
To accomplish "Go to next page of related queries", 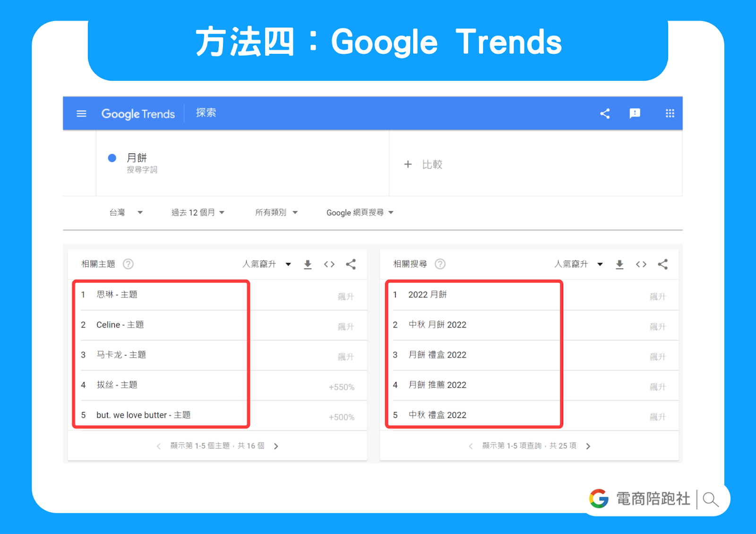I will click(x=588, y=446).
